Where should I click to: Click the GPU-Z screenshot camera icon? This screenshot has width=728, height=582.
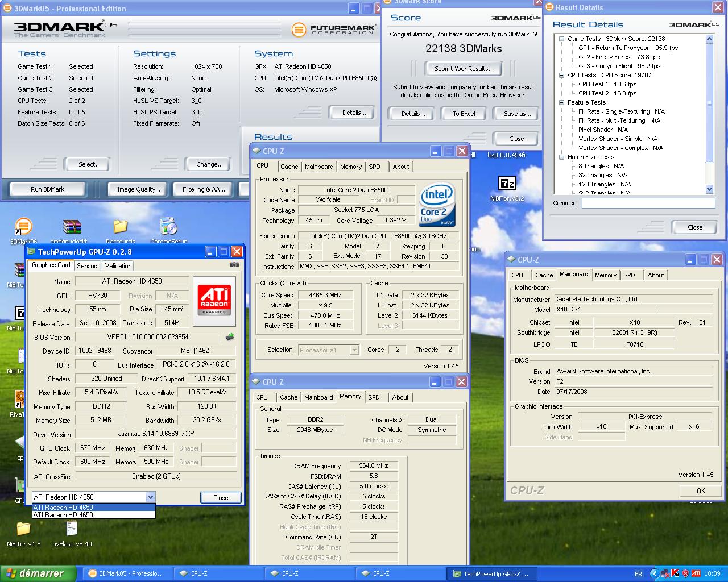234,265
